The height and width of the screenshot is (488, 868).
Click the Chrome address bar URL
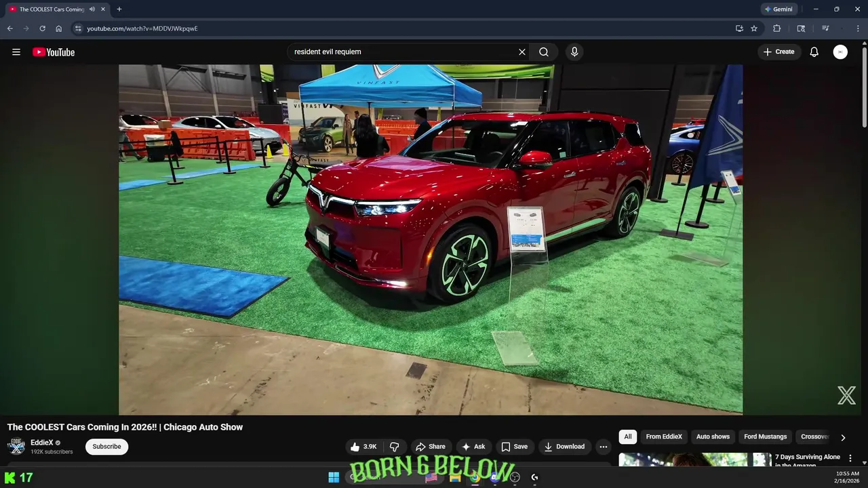coord(142,28)
